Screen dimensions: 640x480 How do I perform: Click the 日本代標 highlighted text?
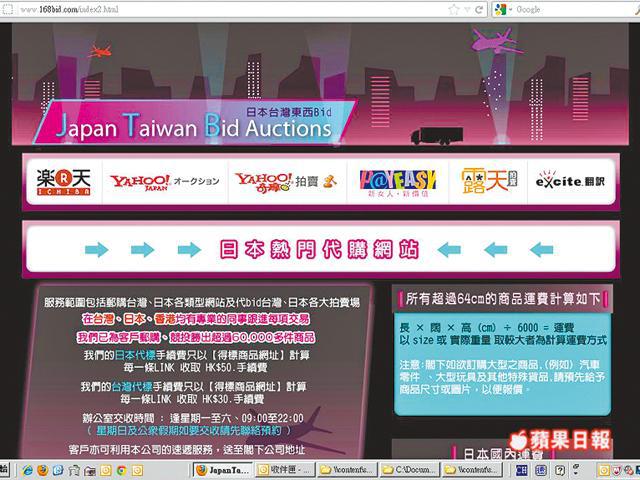tap(135, 355)
